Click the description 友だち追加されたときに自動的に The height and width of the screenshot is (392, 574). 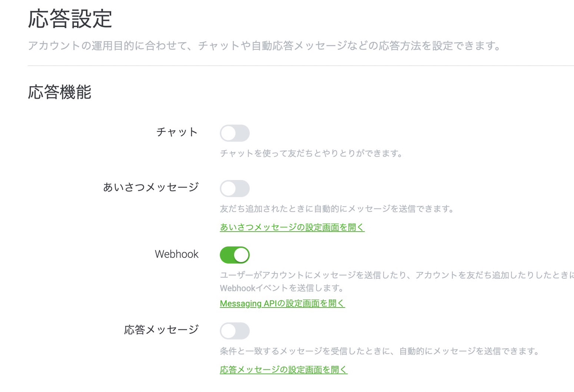coord(338,209)
